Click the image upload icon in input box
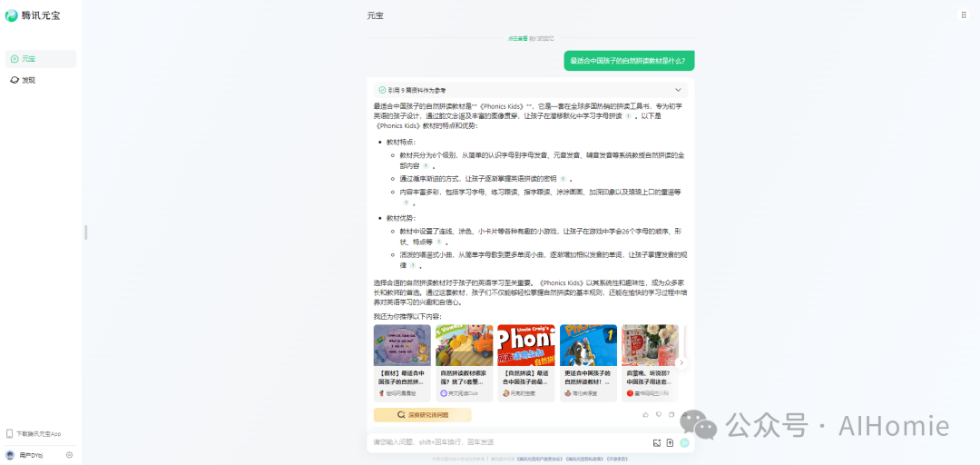 click(x=656, y=443)
